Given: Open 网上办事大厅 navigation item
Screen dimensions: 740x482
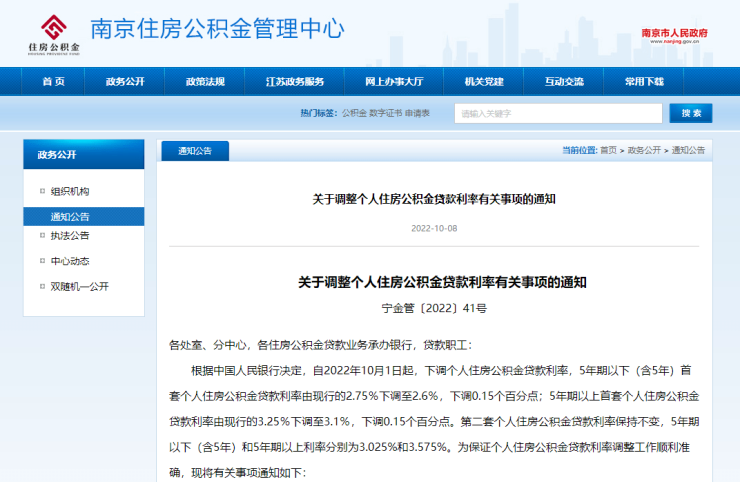Looking at the screenshot, I should pyautogui.click(x=393, y=82).
